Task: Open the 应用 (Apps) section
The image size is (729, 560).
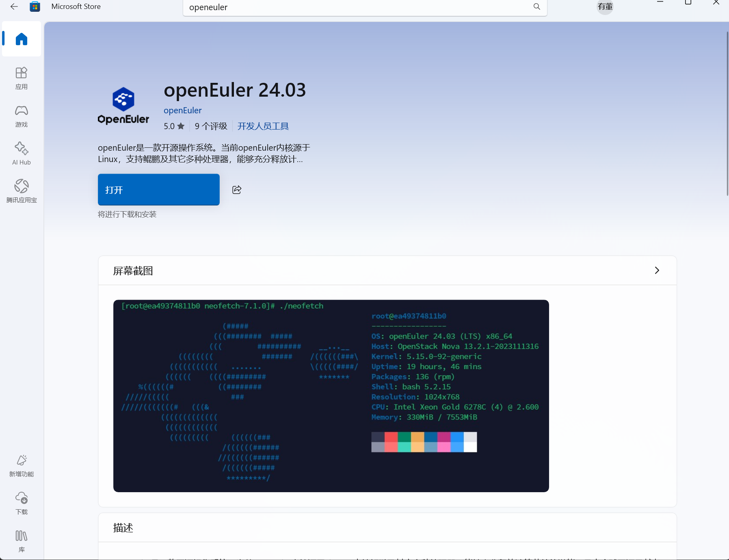Action: pyautogui.click(x=22, y=78)
